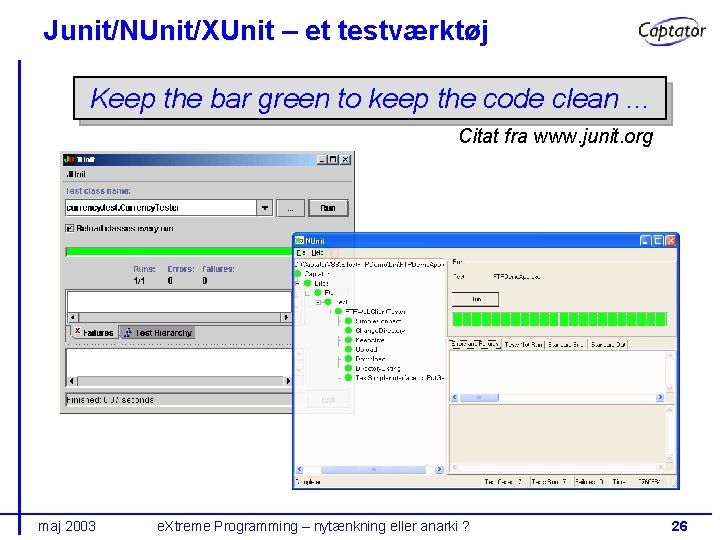Maximize the JUnit window
Image resolution: width=720 pixels, height=540 pixels.
tap(334, 159)
